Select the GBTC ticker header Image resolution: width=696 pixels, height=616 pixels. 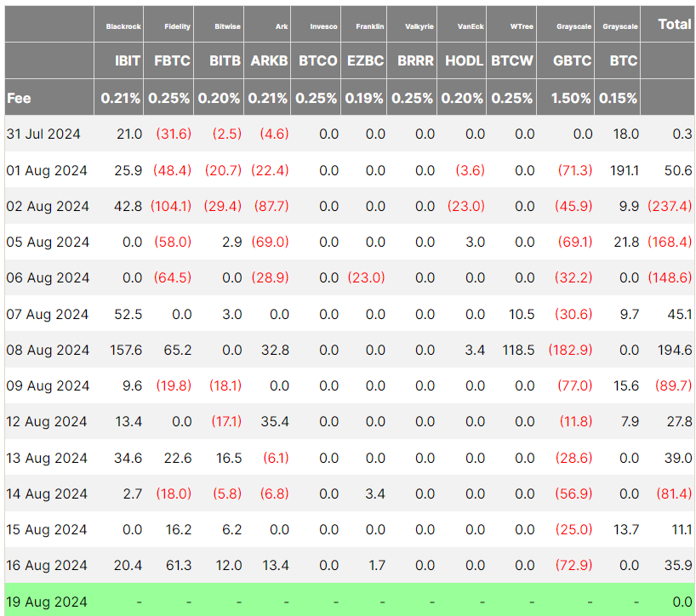click(x=573, y=61)
